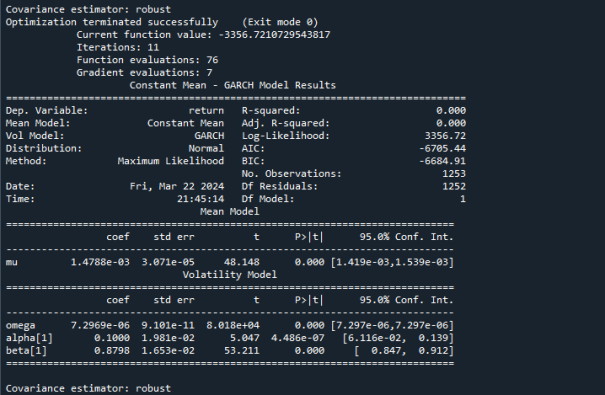Click the 'Function evaluations: 76' line
Screen dimensions: 605x395
(x=147, y=60)
